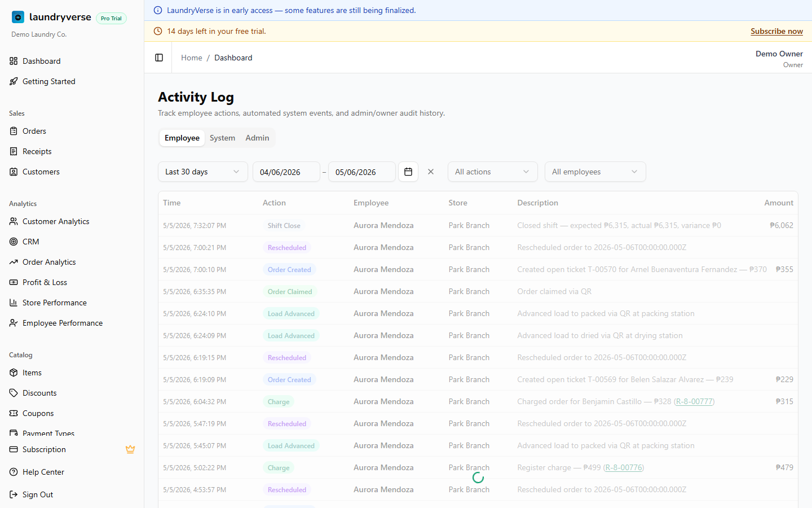The width and height of the screenshot is (812, 508).
Task: Switch to the Employee tab
Action: pyautogui.click(x=182, y=138)
